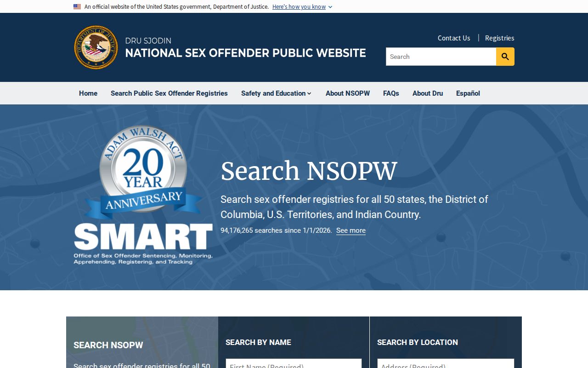Click the See more searches link

(x=351, y=230)
